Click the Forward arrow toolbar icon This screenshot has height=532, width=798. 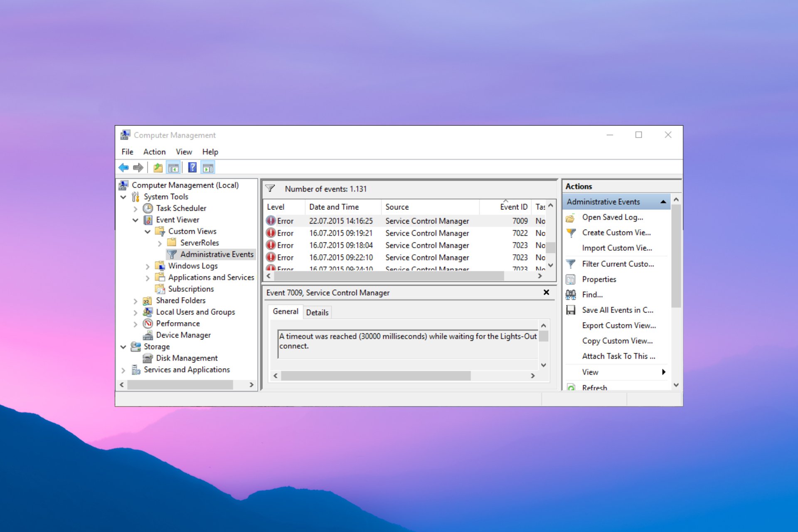click(x=138, y=167)
